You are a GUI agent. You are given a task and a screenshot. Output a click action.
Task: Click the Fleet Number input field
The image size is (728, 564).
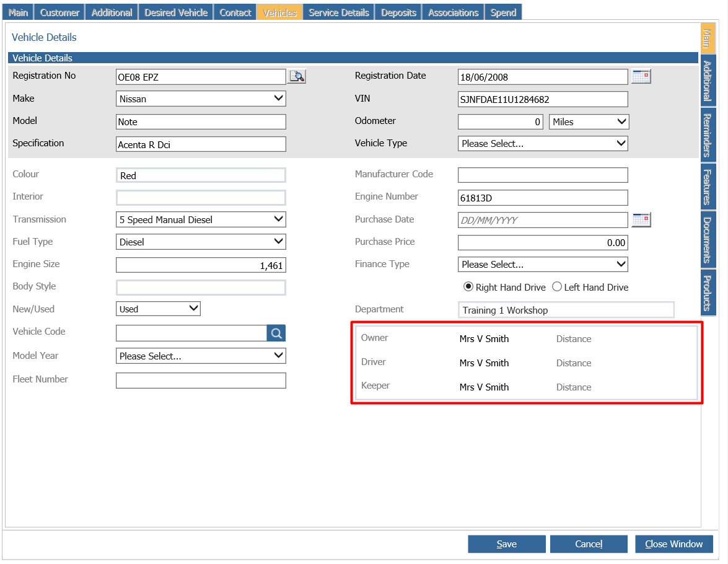pyautogui.click(x=201, y=381)
